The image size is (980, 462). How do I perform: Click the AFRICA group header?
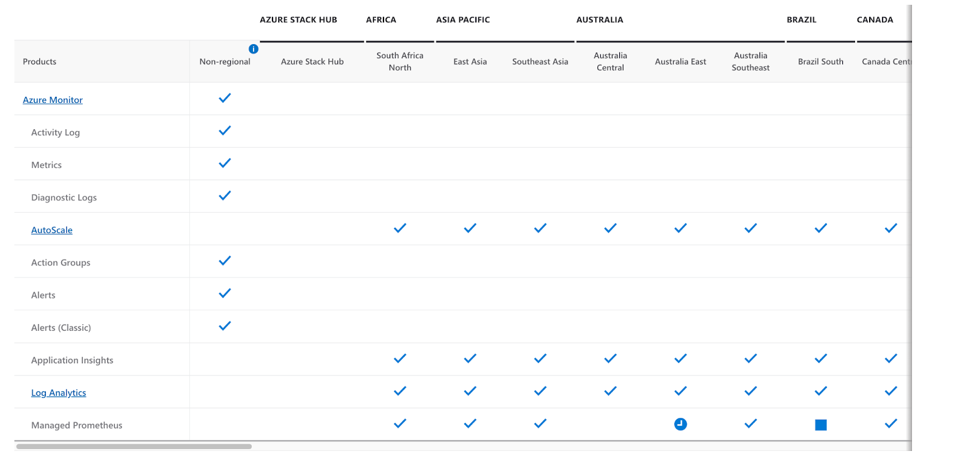click(381, 20)
